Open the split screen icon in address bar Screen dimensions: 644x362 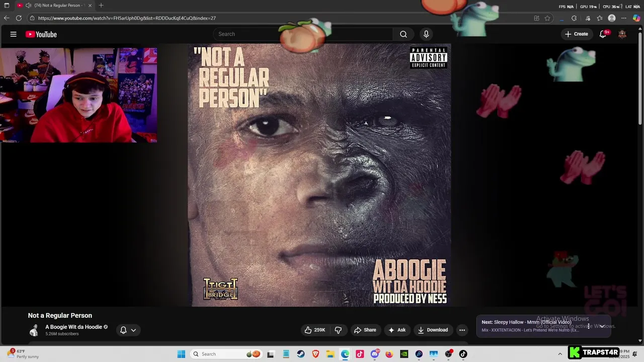click(x=536, y=18)
